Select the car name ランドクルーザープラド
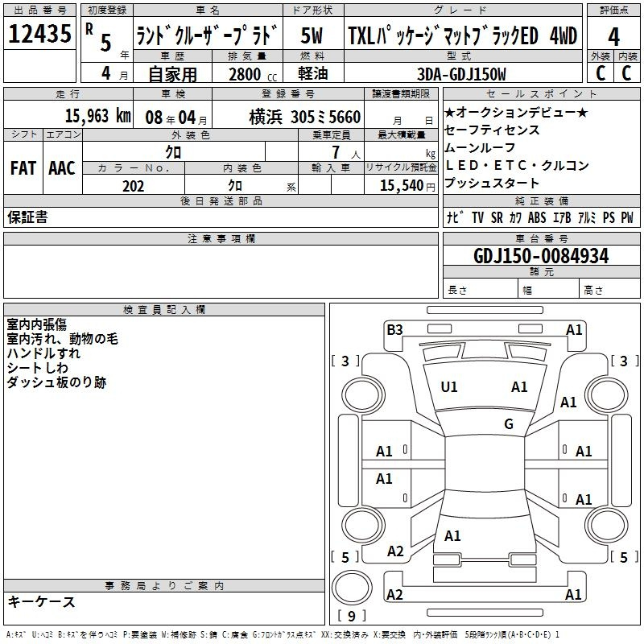Image resolution: width=644 pixels, height=644 pixels. (x=208, y=35)
